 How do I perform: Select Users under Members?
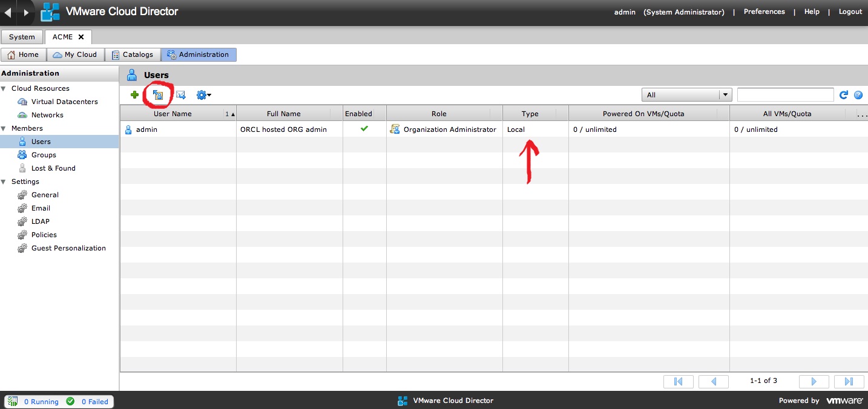point(59,142)
